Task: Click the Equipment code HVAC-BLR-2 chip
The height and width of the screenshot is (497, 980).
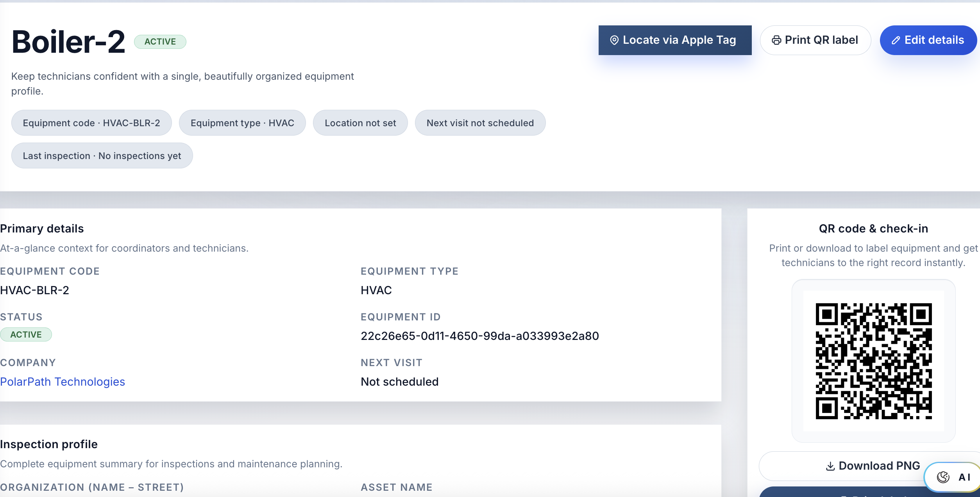Action: pos(91,123)
